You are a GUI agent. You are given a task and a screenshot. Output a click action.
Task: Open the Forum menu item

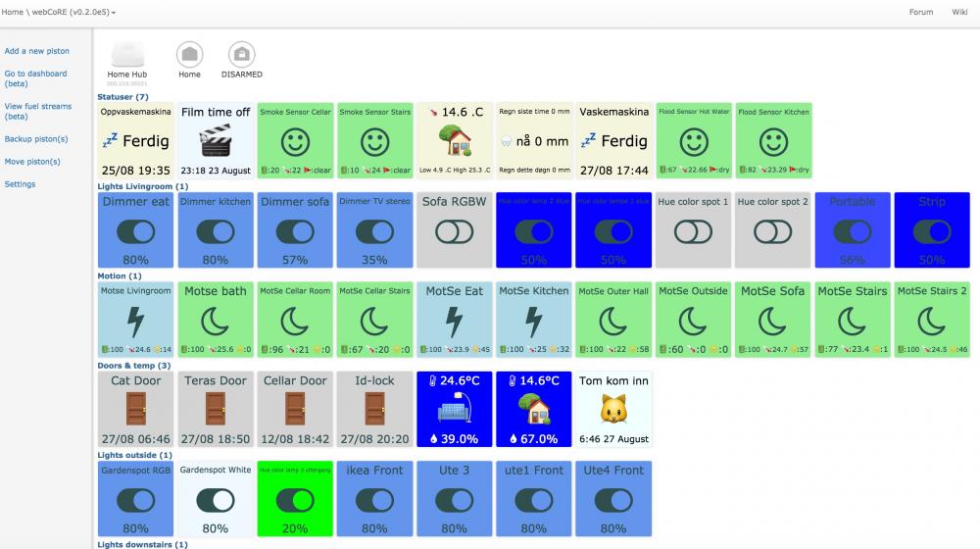click(920, 12)
